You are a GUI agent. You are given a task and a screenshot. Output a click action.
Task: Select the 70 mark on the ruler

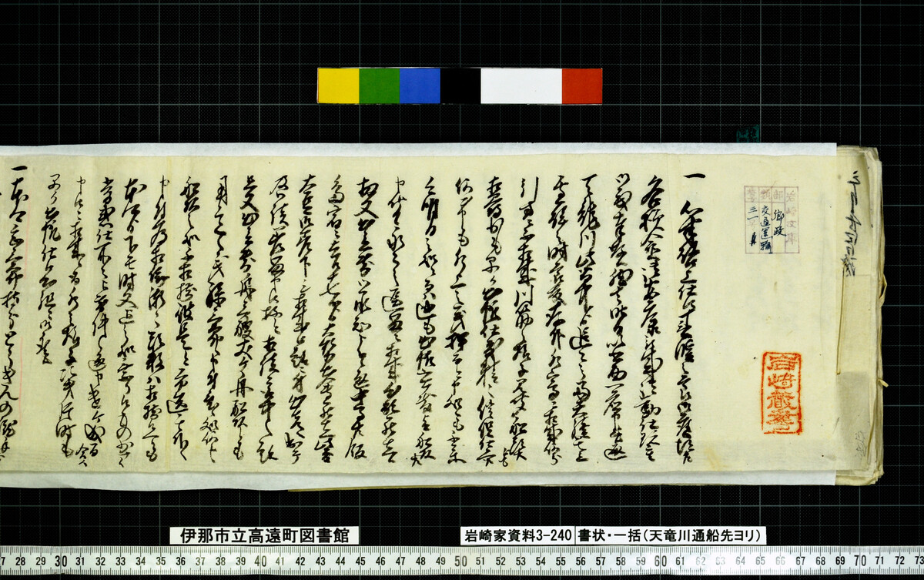859,562
